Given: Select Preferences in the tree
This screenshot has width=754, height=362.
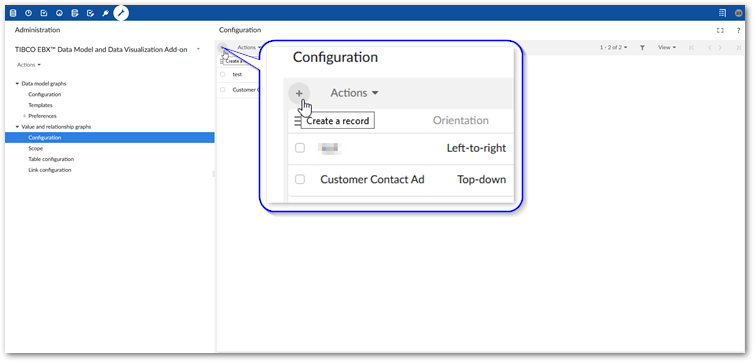Looking at the screenshot, I should pos(42,116).
